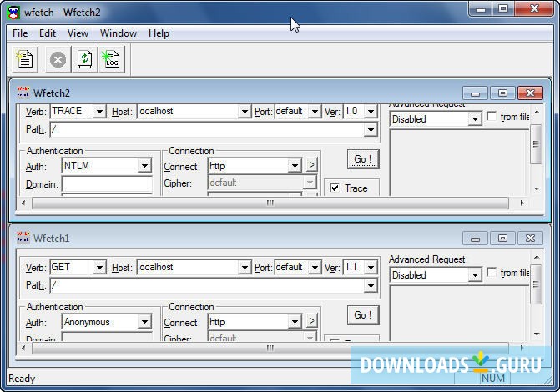Click the Advanced Request text area in Wfetch1

tap(459, 314)
